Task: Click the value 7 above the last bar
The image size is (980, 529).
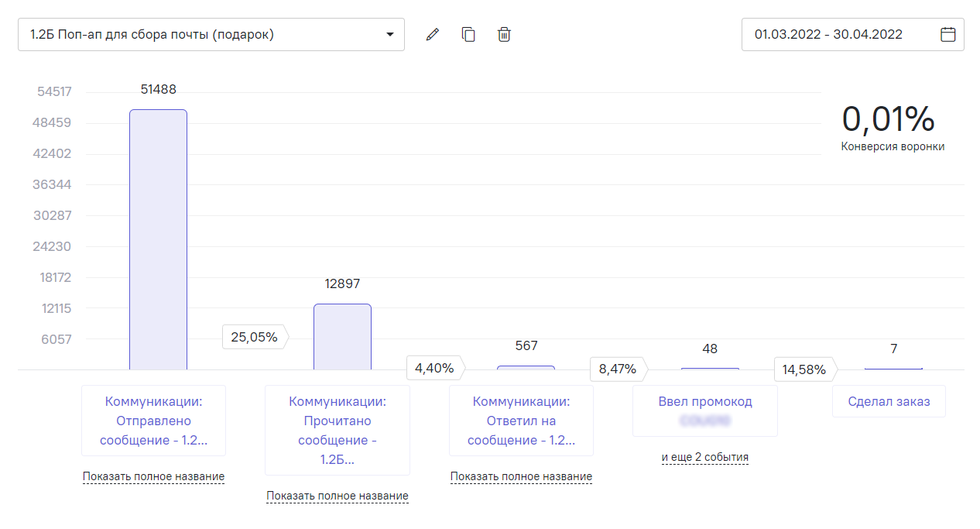Action: click(x=893, y=349)
